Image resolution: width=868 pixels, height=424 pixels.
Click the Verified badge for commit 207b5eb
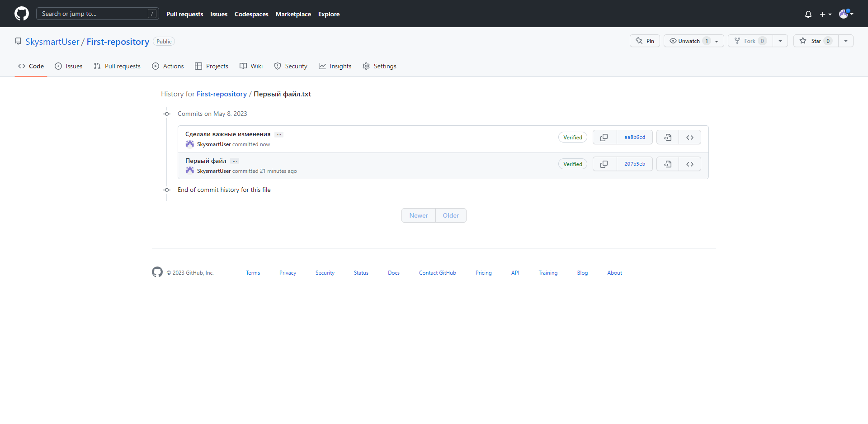tap(573, 164)
